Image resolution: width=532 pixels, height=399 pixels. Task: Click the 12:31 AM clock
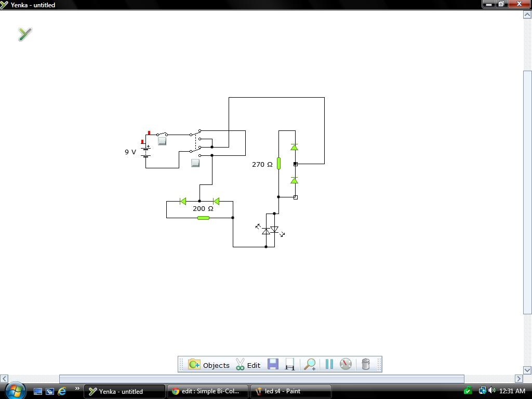pos(512,391)
